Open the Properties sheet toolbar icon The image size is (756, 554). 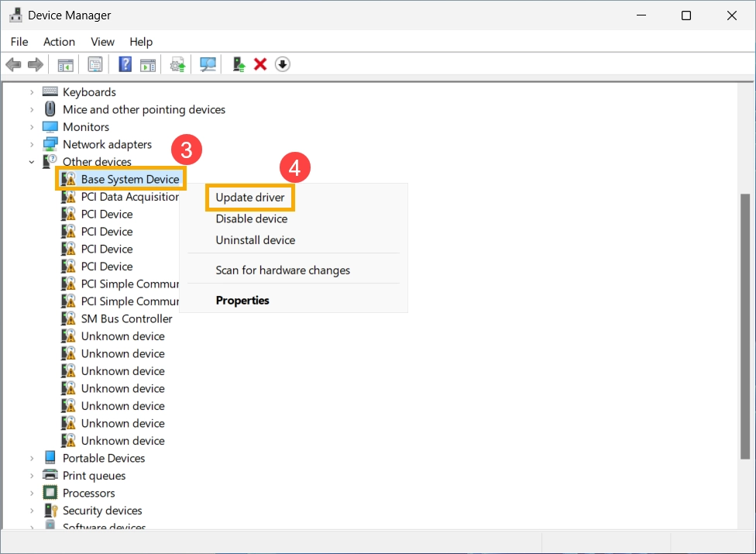[95, 64]
